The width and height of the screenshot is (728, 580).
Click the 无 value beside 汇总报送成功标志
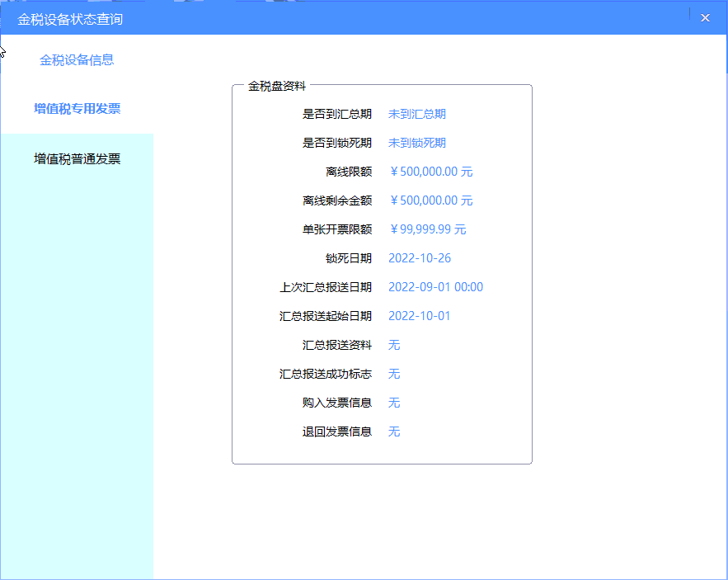pos(394,374)
